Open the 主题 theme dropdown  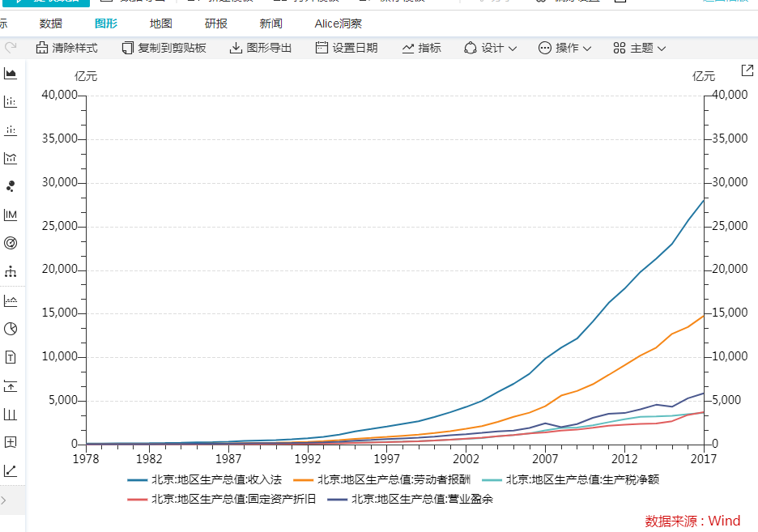pyautogui.click(x=640, y=48)
